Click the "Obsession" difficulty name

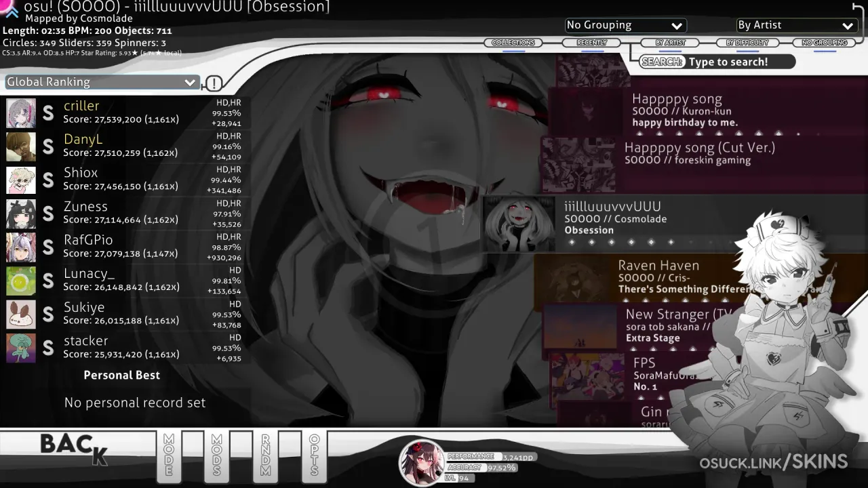coord(589,230)
